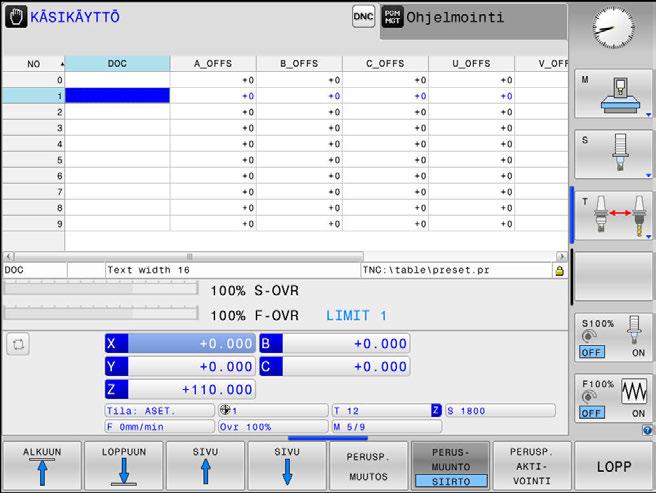Switch S100% spindle limit to ON

pyautogui.click(x=638, y=353)
